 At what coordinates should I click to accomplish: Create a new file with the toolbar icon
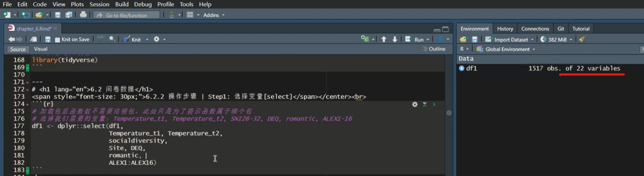7,15
